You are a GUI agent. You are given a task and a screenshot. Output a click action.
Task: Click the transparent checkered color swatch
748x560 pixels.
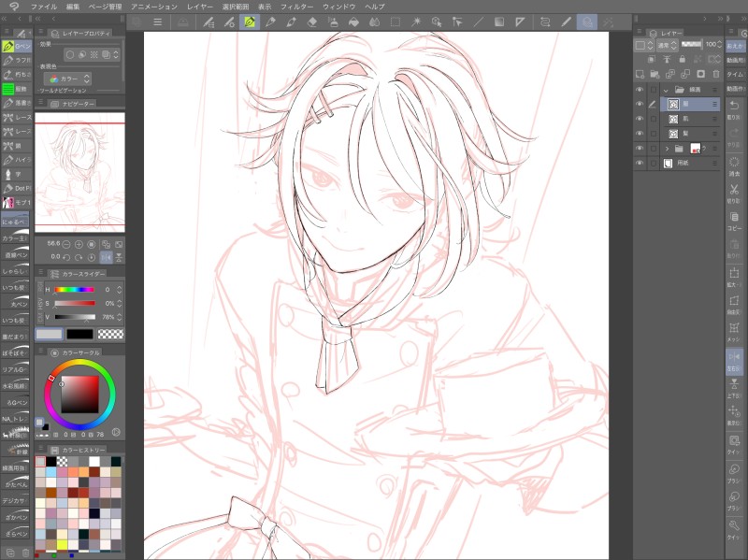pos(110,335)
